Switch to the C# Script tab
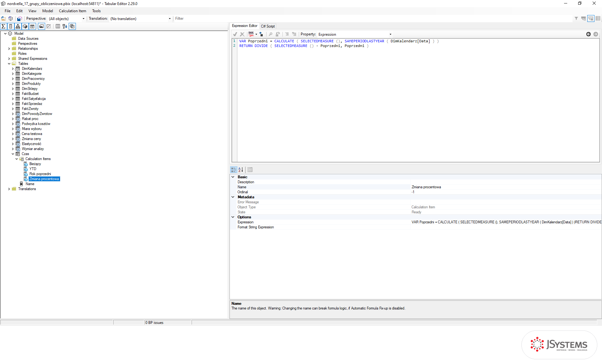 coord(268,26)
